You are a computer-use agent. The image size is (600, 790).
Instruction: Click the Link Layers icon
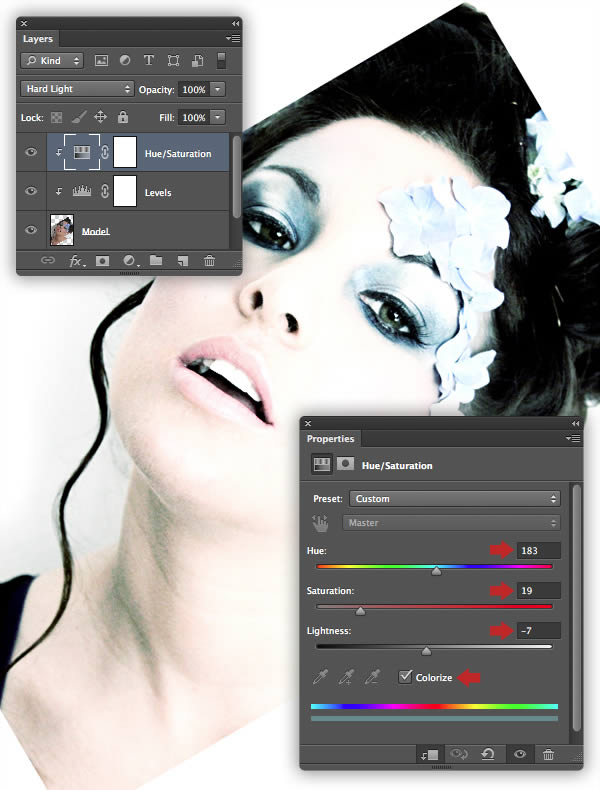click(x=48, y=260)
